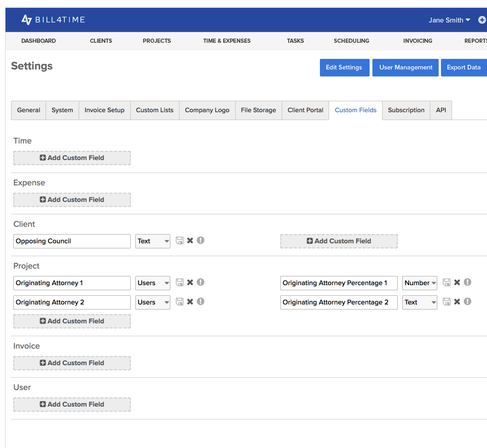This screenshot has width=487, height=448.
Task: Click the Originating Attorney 1 name field
Action: tap(72, 283)
